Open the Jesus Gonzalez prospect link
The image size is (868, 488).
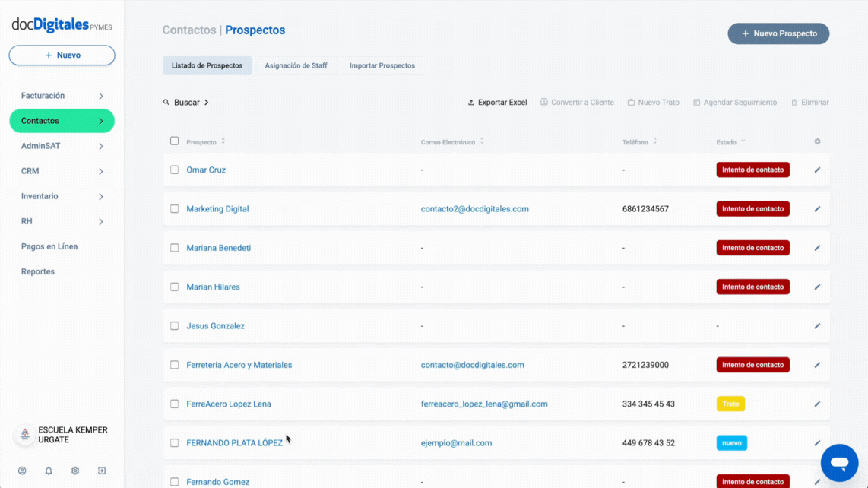[x=215, y=325]
